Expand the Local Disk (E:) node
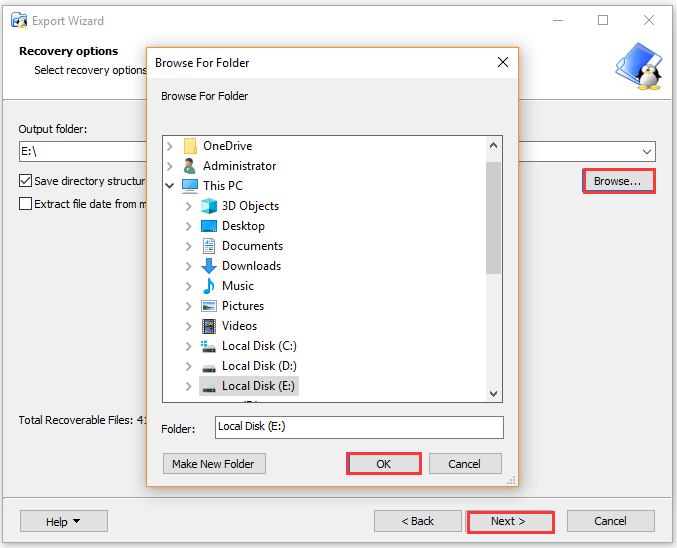The height and width of the screenshot is (548, 677). tap(189, 386)
